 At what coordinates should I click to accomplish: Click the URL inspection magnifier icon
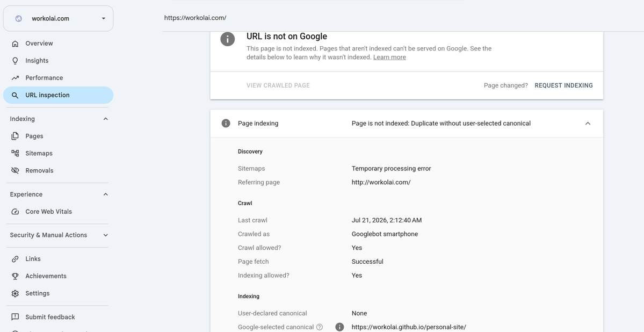[15, 95]
